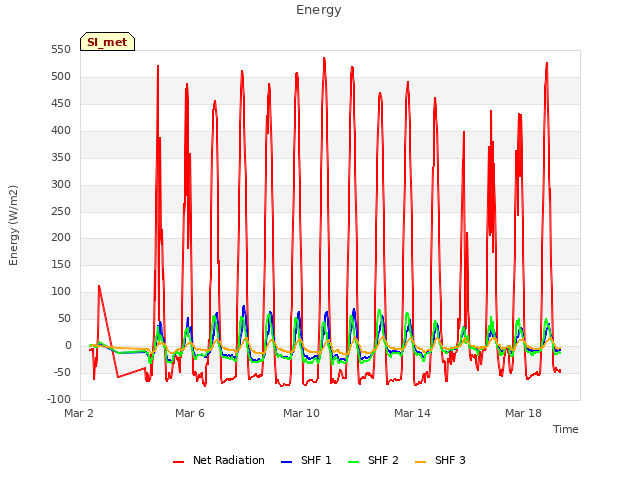
Task: Click the 300 y-axis tick label
Action: pos(61,184)
